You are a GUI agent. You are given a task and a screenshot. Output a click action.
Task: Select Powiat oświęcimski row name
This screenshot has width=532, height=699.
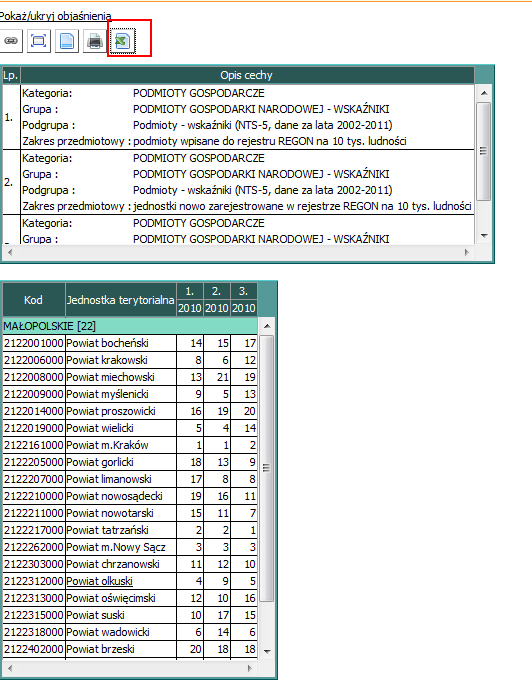click(111, 598)
